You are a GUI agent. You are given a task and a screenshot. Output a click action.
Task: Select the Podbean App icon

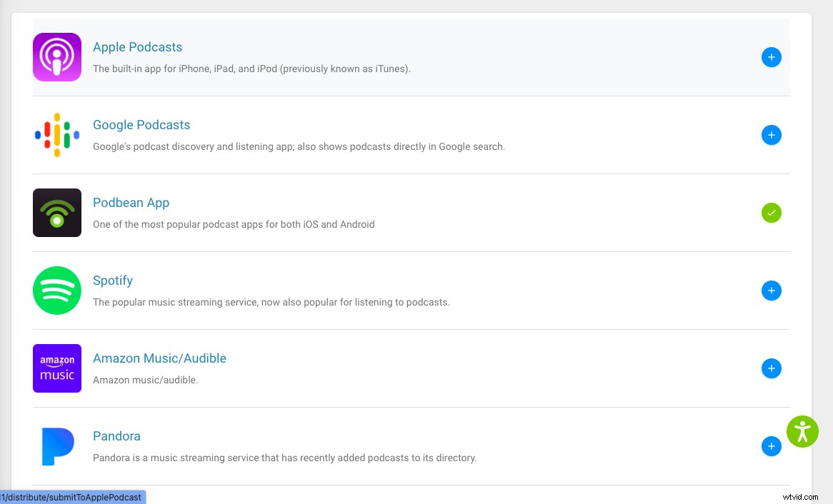(x=57, y=212)
